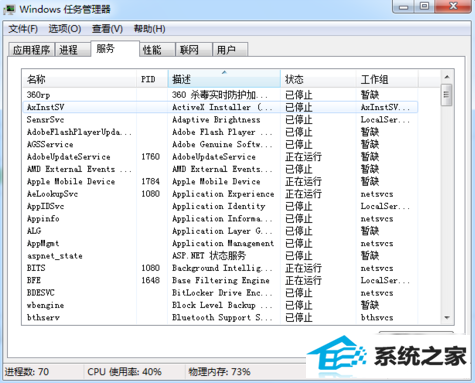Select the ALG service
The image size is (475, 383).
(34, 231)
